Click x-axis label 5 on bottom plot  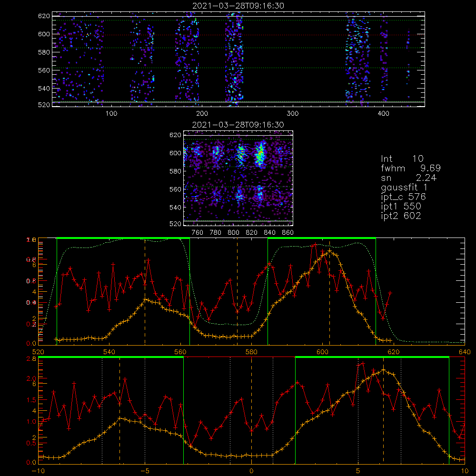[x=358, y=471]
